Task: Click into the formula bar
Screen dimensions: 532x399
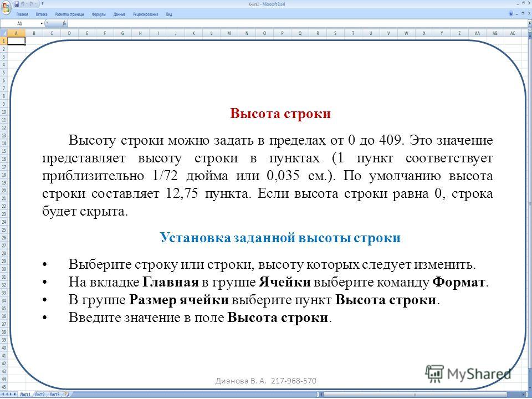Action: point(298,23)
